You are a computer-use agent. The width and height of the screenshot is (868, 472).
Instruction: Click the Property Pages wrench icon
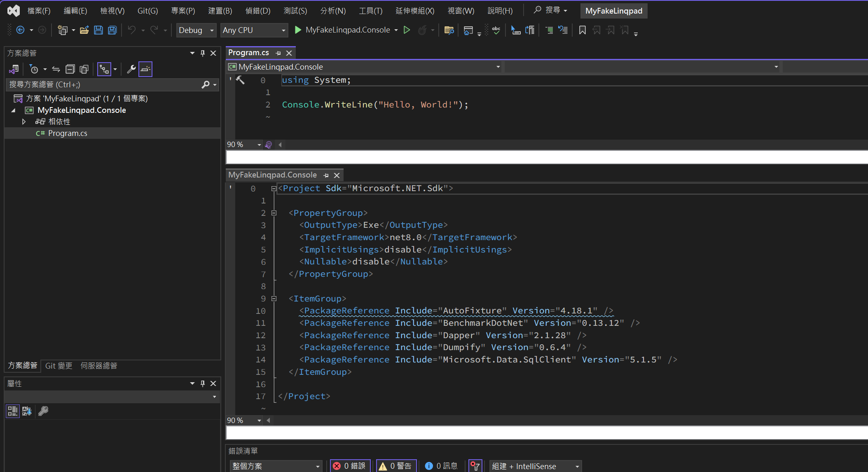43,411
